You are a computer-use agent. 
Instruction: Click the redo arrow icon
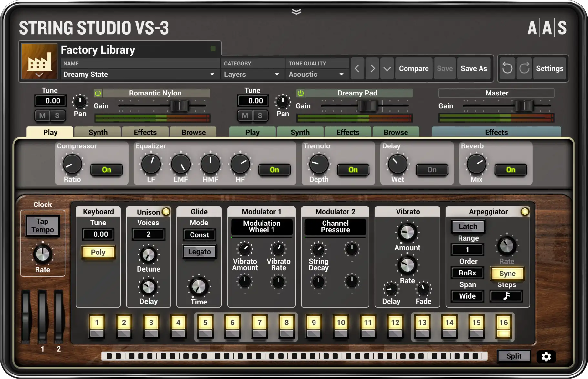click(x=524, y=68)
